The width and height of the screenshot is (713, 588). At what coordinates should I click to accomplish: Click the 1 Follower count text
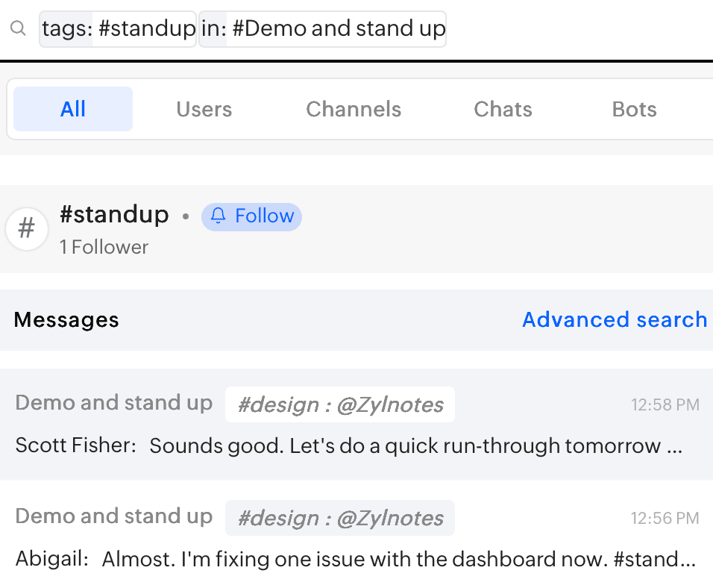[104, 247]
